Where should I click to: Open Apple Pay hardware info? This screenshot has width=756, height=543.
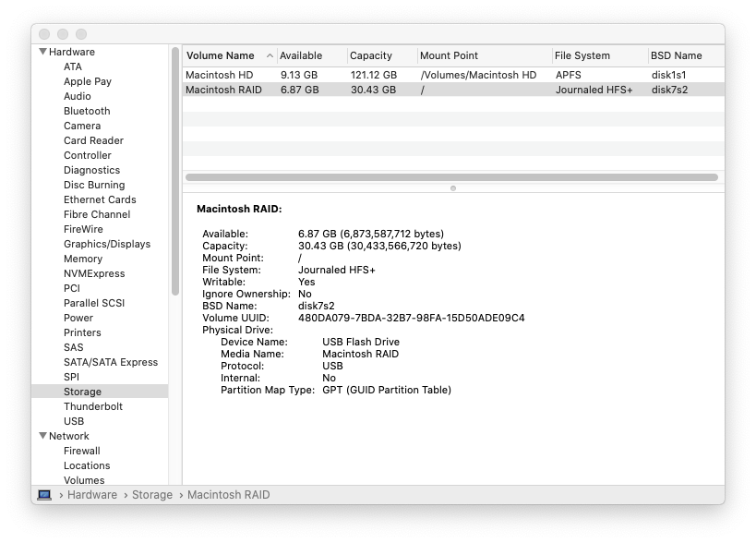point(88,81)
